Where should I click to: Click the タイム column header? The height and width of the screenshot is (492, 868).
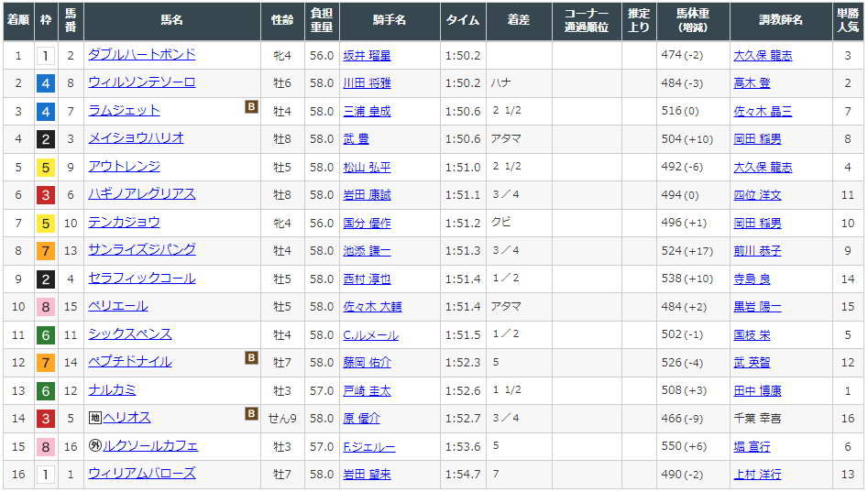[x=462, y=19]
